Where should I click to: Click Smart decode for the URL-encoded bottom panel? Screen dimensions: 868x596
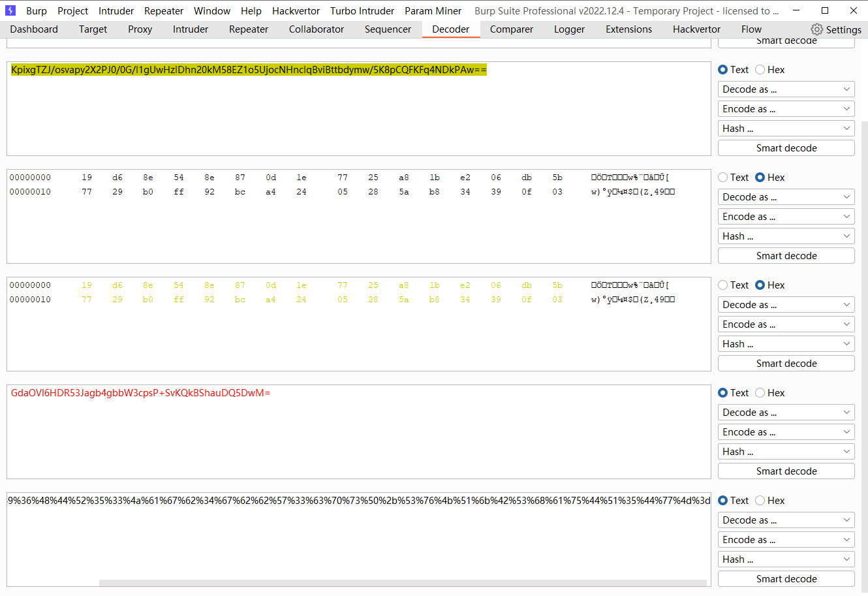(x=786, y=579)
